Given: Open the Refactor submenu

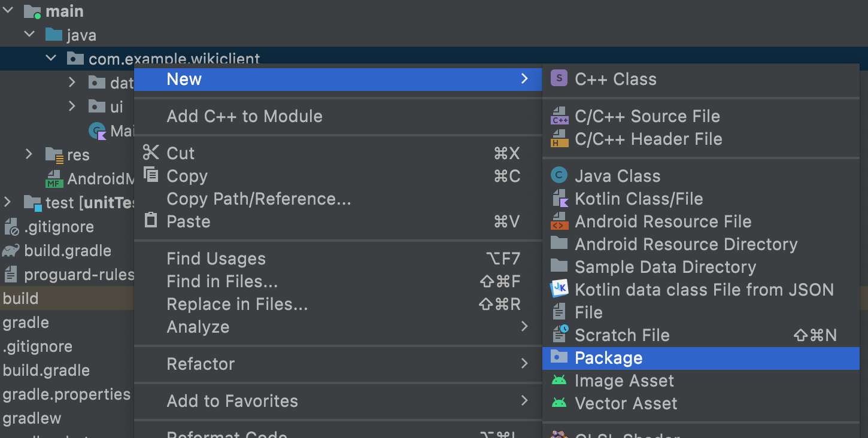Looking at the screenshot, I should 201,364.
